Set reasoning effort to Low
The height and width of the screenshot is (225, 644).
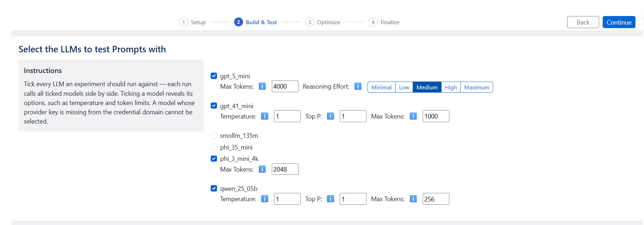(404, 87)
